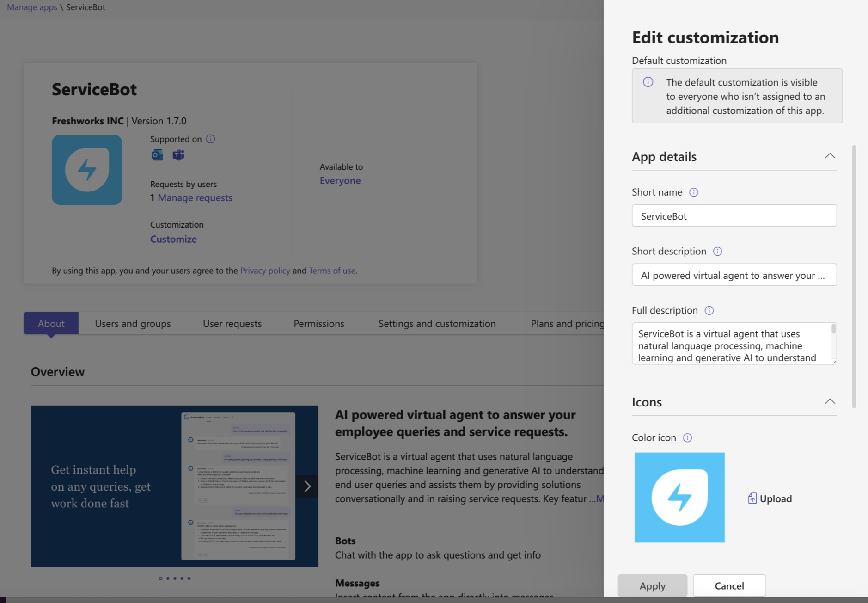Click the 'Edit customization' heading
Image resolution: width=868 pixels, height=603 pixels.
coord(705,37)
